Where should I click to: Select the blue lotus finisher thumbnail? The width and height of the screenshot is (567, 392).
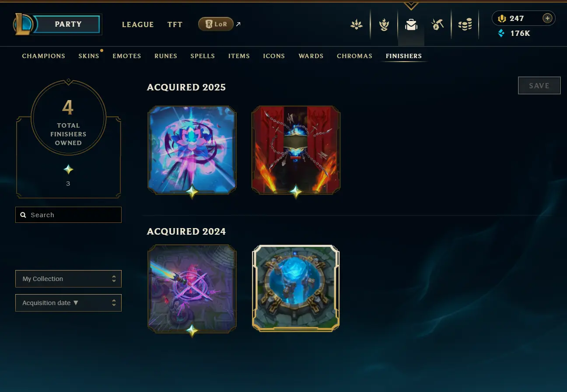[192, 149]
